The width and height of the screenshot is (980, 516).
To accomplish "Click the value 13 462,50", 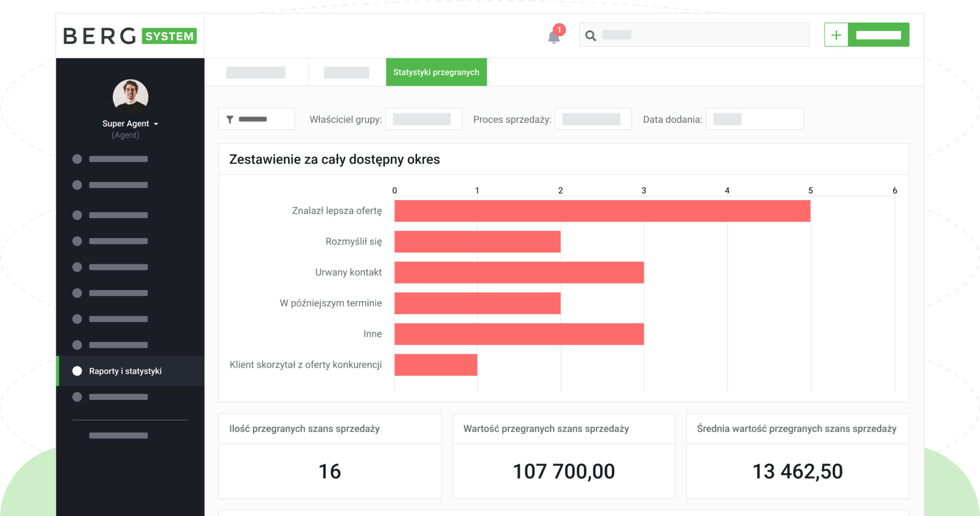I will [798, 471].
